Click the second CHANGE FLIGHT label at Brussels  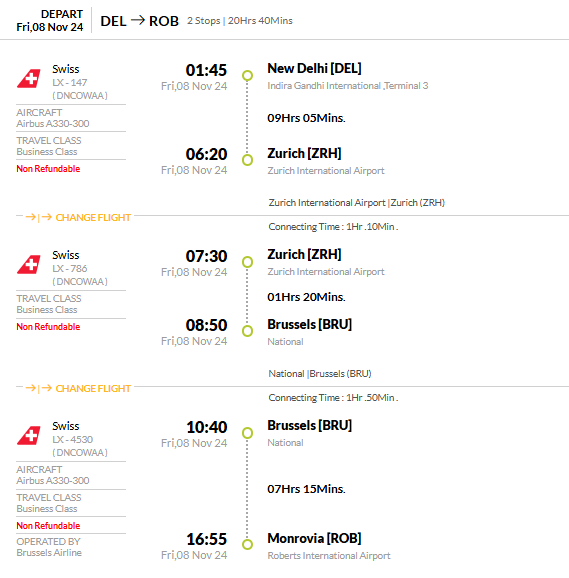[93, 389]
